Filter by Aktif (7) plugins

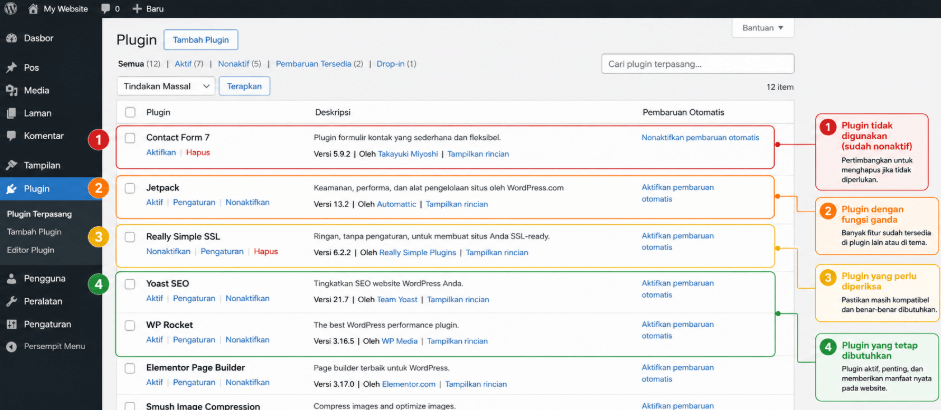189,64
